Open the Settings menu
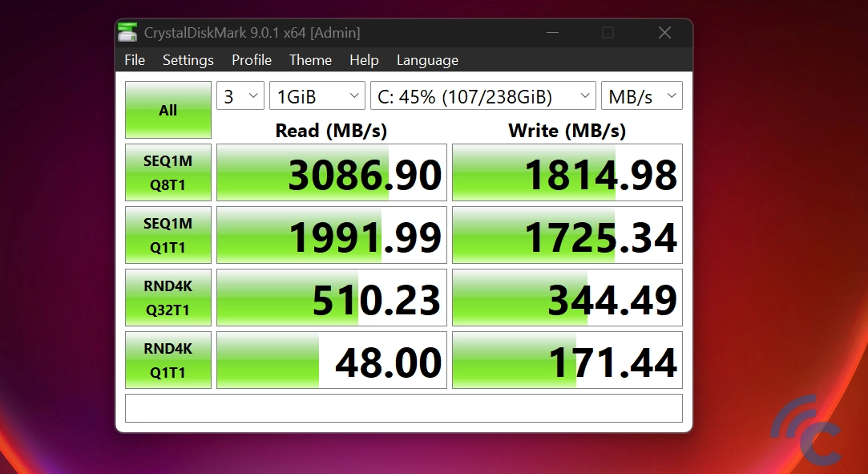Viewport: 868px width, 474px height. pyautogui.click(x=188, y=60)
